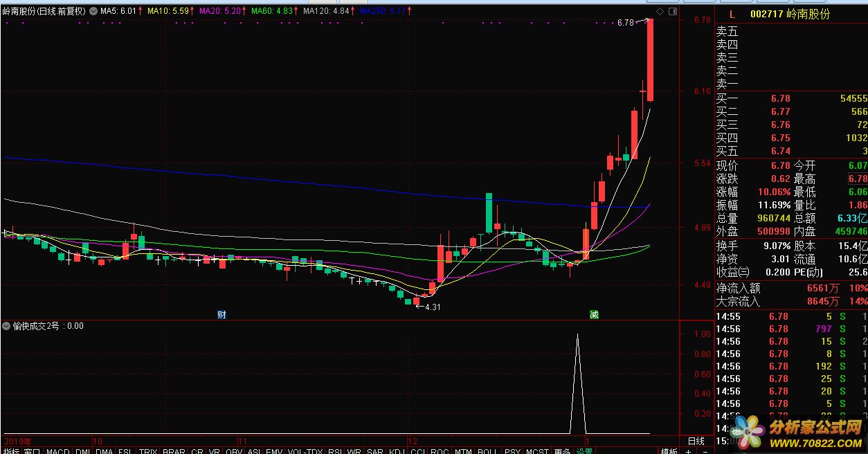Viewport: 868px width, 454px height.
Task: Click the 财 financial marker on chart
Action: tap(221, 314)
